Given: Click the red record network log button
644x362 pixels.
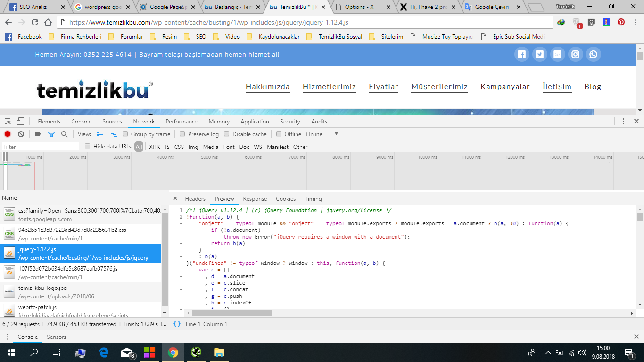Looking at the screenshot, I should (8, 134).
